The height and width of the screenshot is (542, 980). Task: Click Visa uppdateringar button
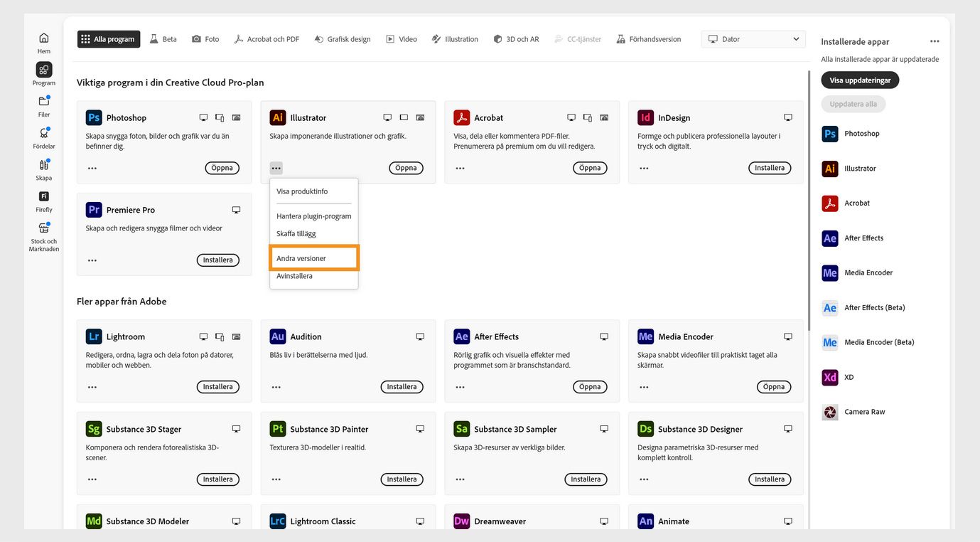click(860, 80)
